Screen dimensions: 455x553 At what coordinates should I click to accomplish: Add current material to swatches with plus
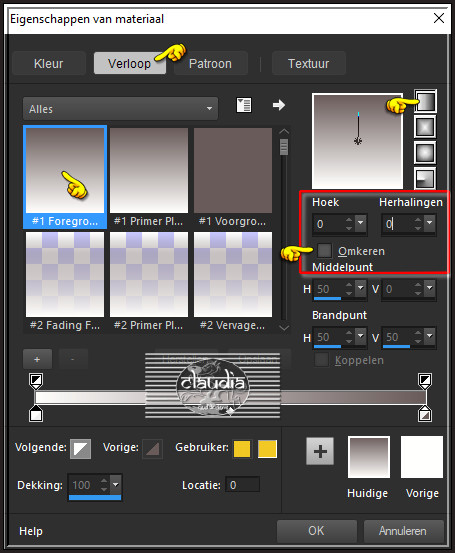[x=320, y=451]
